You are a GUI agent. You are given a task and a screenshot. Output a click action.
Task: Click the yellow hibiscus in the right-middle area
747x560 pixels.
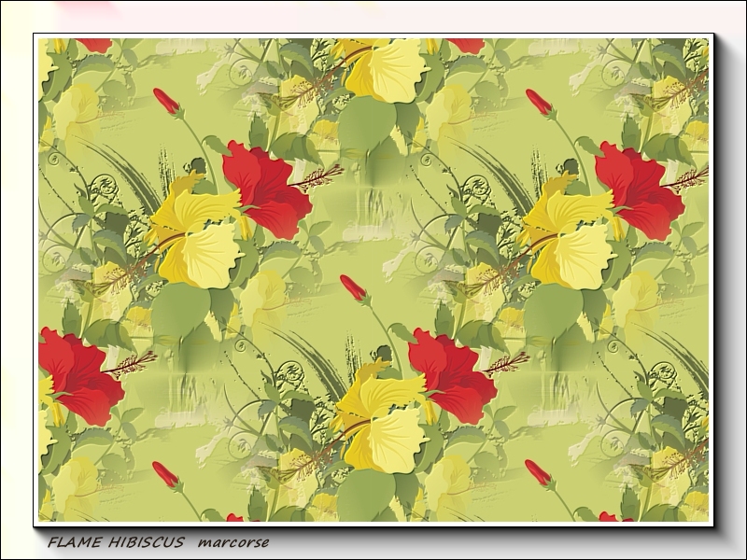[x=569, y=238]
